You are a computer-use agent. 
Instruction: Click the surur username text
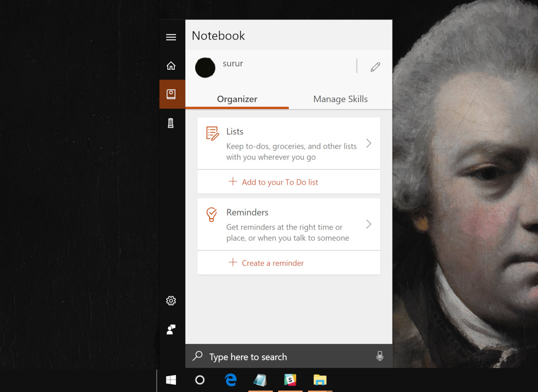click(x=233, y=64)
